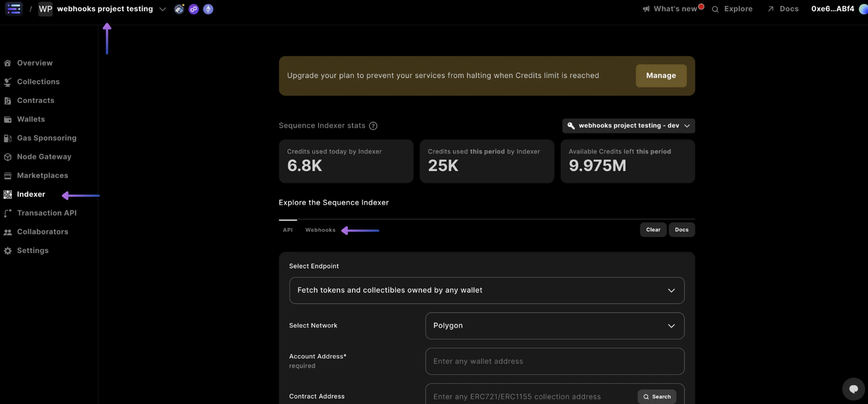868x404 pixels.
Task: Click the 25K credits used this period value
Action: click(x=443, y=166)
